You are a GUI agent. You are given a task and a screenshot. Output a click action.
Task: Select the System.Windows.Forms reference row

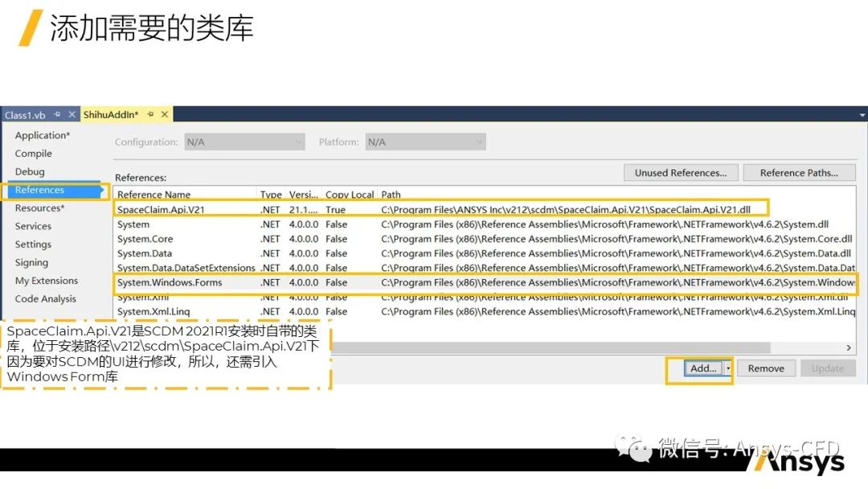(x=485, y=282)
